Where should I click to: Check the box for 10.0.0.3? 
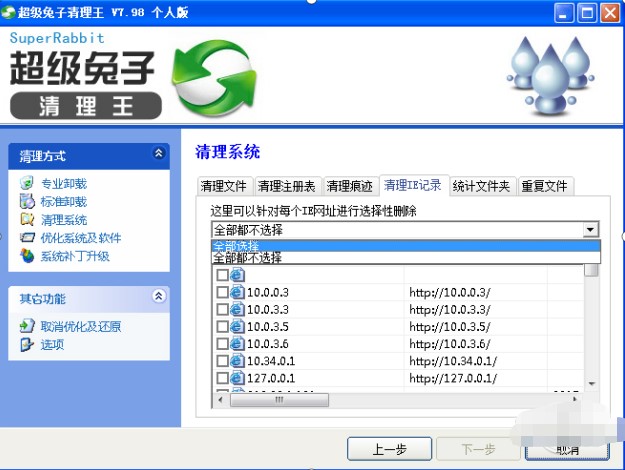pyautogui.click(x=222, y=292)
